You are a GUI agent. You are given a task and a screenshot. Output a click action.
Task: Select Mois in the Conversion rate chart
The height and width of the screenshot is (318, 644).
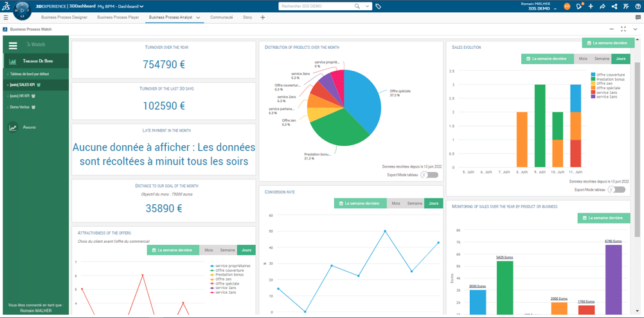(x=396, y=203)
